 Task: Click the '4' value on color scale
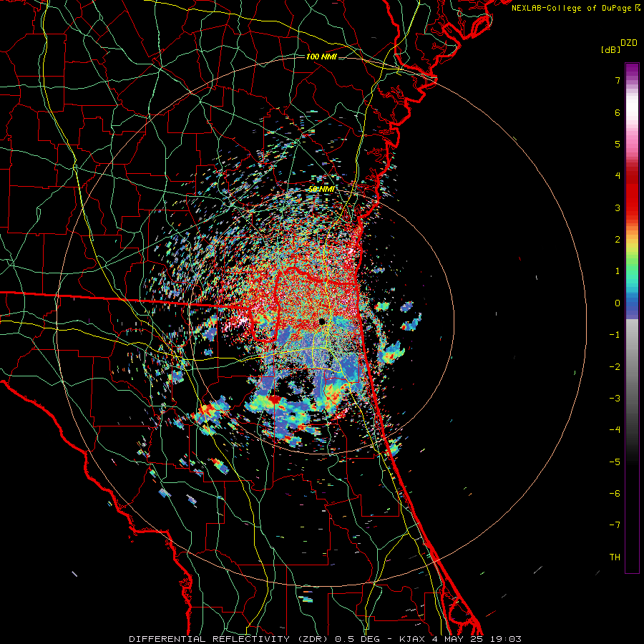(618, 176)
